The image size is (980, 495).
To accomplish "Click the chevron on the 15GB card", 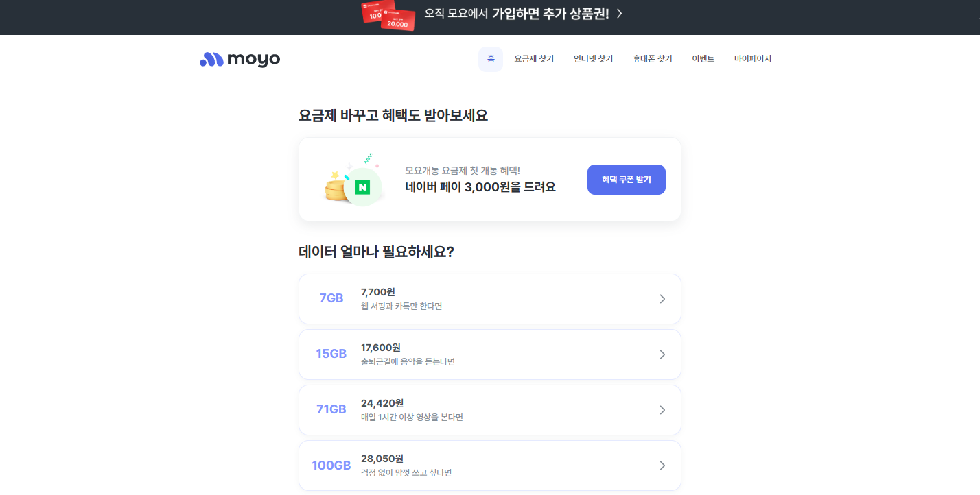I will 662,354.
